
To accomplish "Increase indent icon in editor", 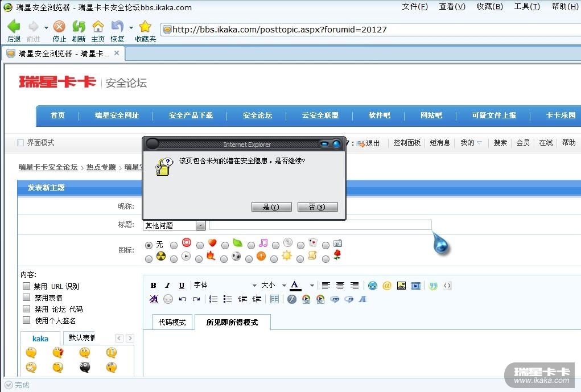I will pos(257,299).
